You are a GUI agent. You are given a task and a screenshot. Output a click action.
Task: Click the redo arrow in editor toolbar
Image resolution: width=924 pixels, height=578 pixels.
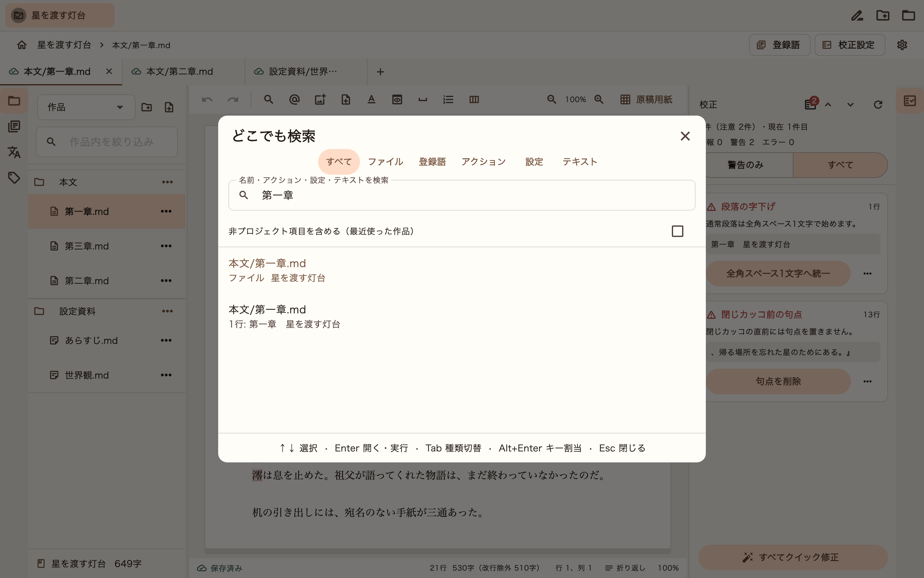pos(233,100)
